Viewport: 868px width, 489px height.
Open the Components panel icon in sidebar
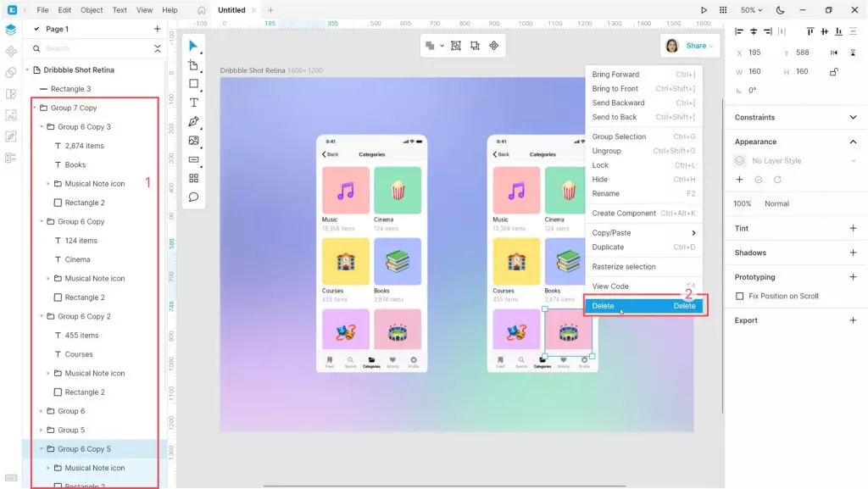tap(10, 52)
